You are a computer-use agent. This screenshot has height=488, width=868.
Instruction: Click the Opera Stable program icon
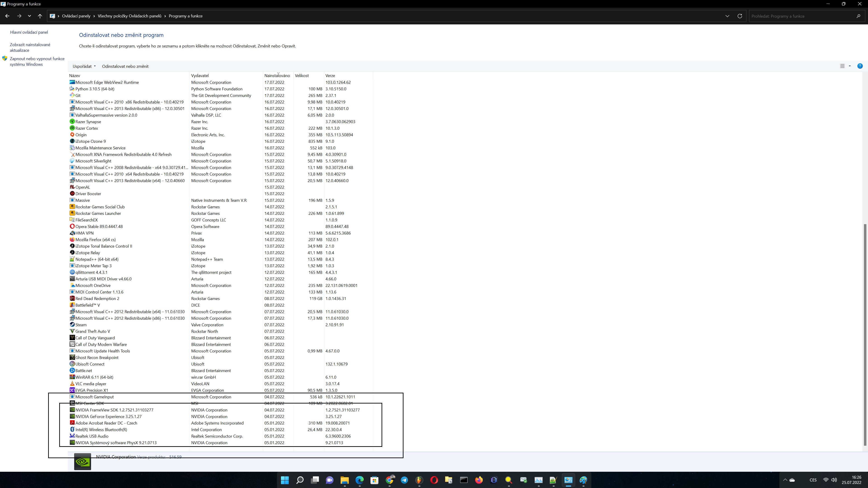coord(72,226)
